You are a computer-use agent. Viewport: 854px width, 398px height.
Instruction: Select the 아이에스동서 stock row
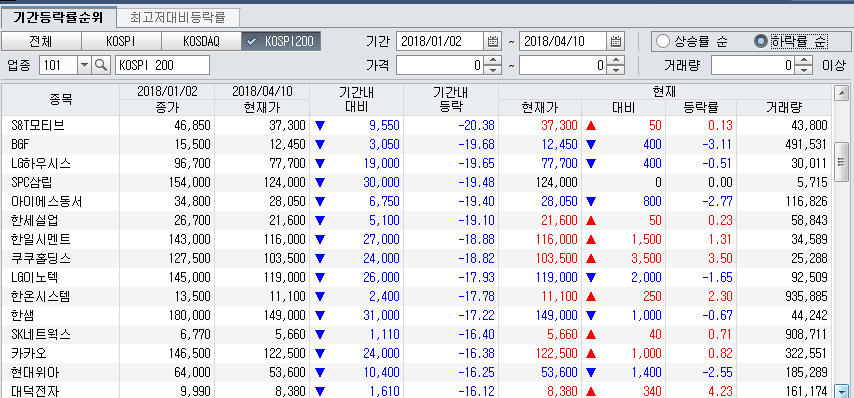tap(417, 201)
